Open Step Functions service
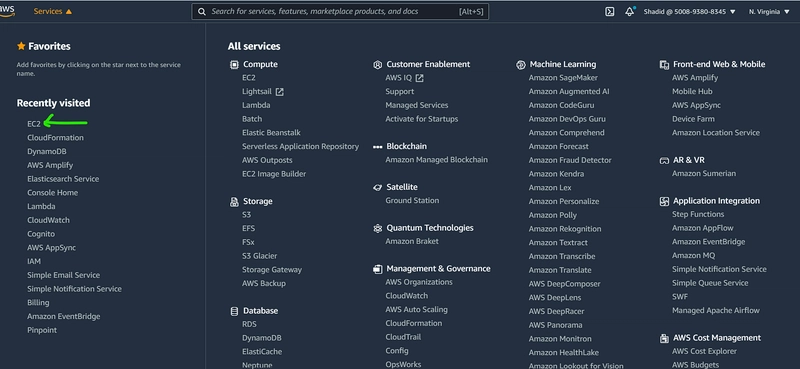The width and height of the screenshot is (800, 369). click(x=698, y=214)
